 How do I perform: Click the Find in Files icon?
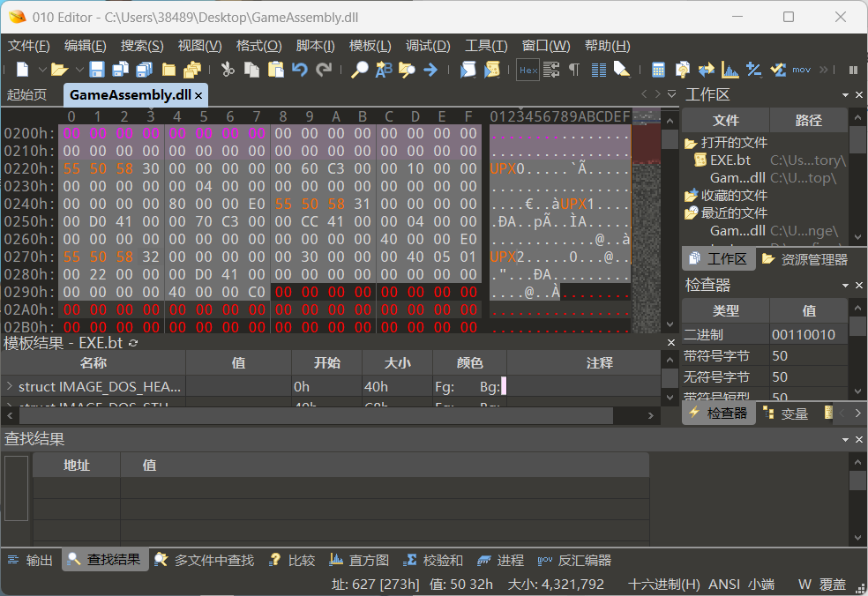coord(407,69)
